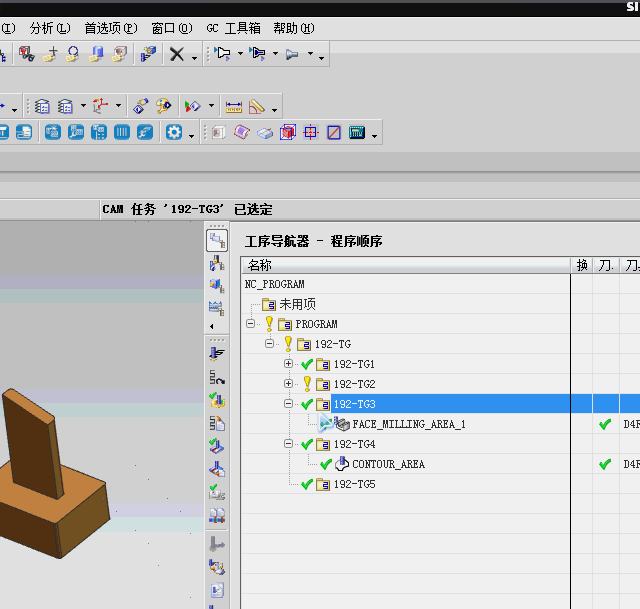Screen dimensions: 640x609
Task: Expand the 192-TG1 group
Action: [x=289, y=363]
